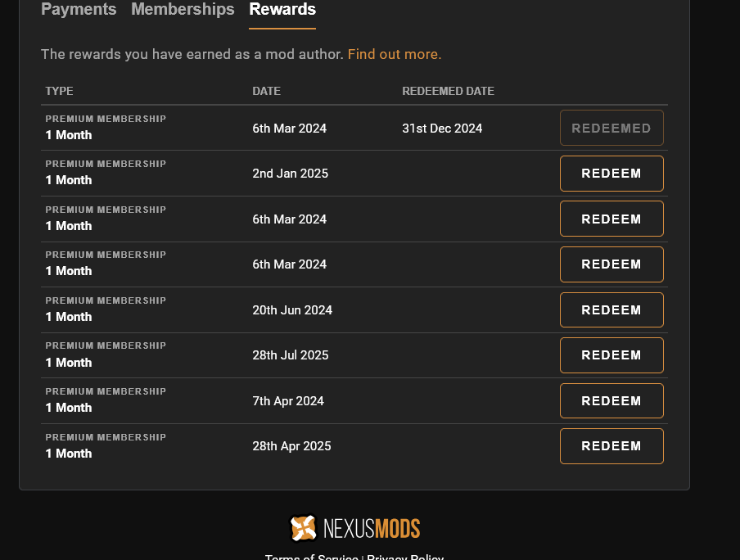Switch to the Payments tab
Screen dimensions: 740x560
79,10
